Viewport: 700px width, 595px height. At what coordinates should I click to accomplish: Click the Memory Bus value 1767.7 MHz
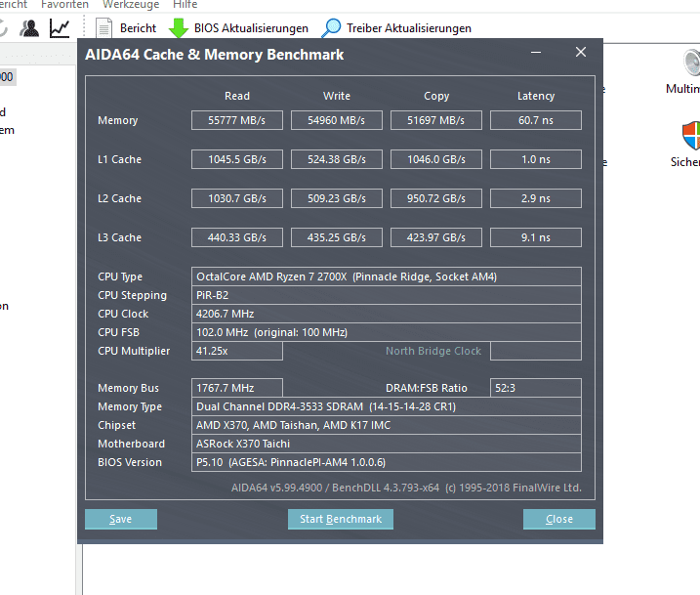point(237,388)
